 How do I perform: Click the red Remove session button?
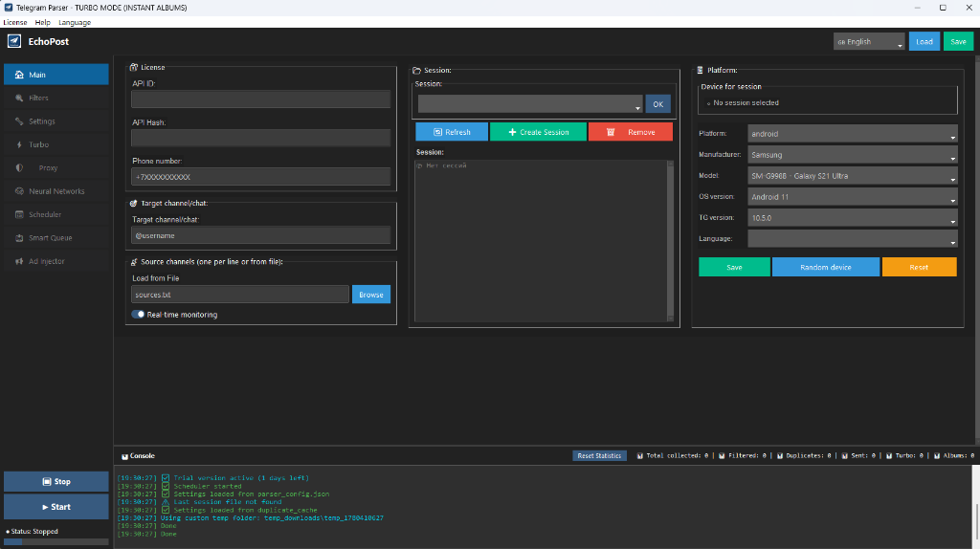631,132
